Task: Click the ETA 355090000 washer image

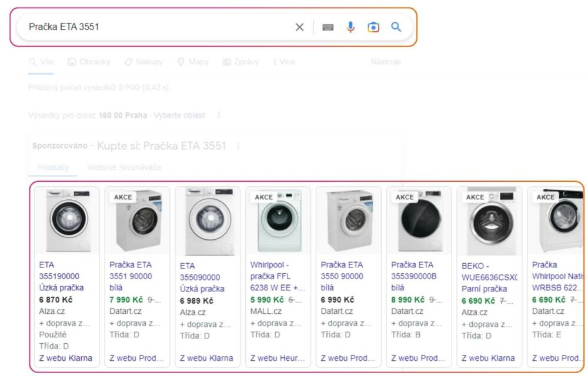Action: 208,221
